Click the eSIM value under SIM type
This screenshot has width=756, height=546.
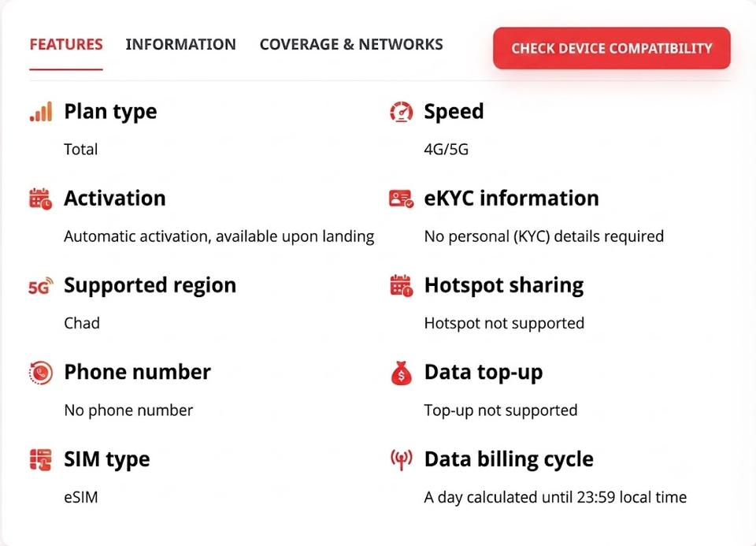(81, 497)
